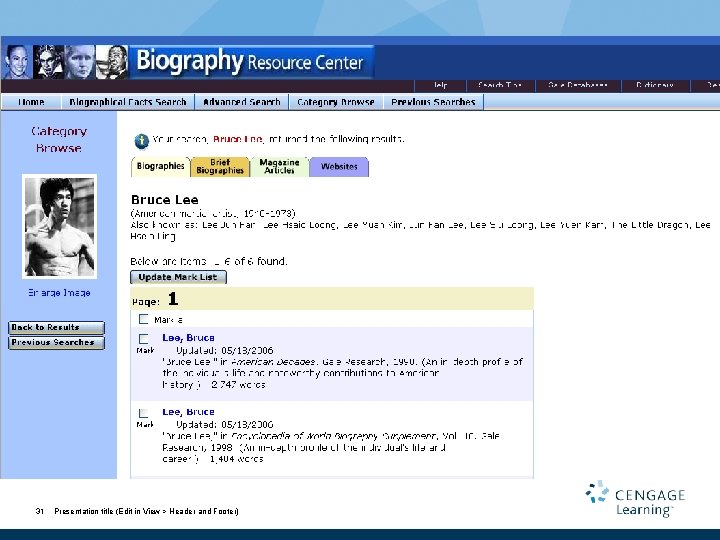This screenshot has width=720, height=540.
Task: Switch to Brief Biographies tab
Action: click(220, 166)
